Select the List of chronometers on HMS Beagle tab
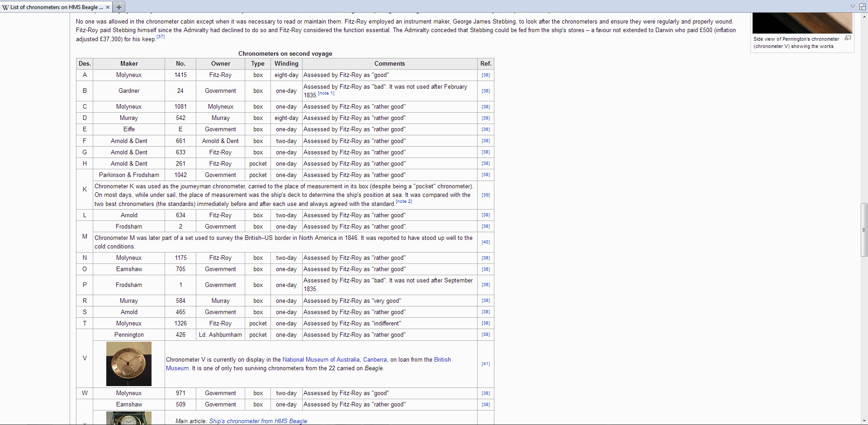Image resolution: width=868 pixels, height=425 pixels. (x=56, y=7)
